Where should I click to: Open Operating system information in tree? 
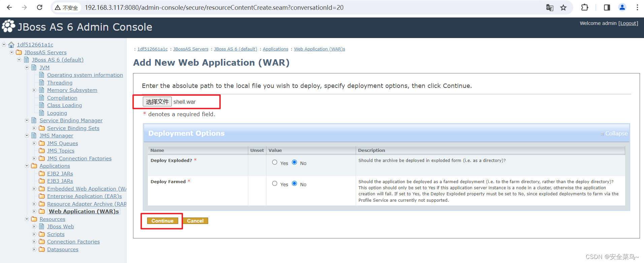(x=85, y=75)
